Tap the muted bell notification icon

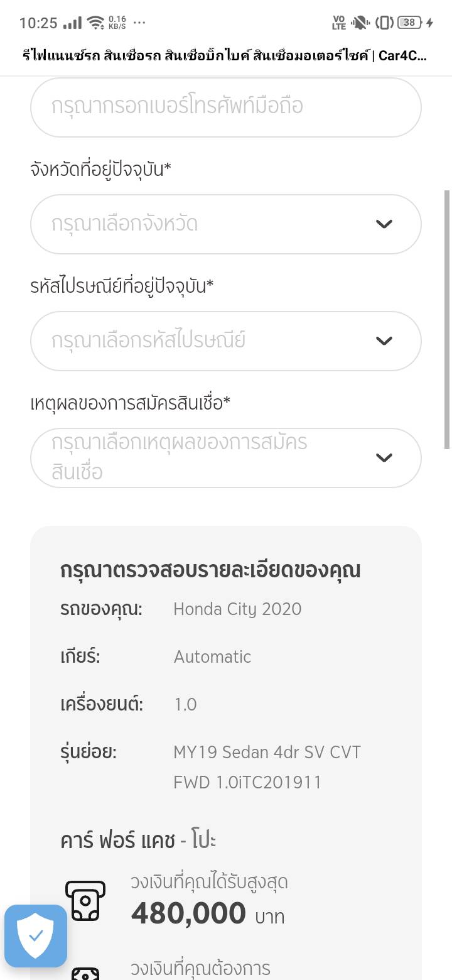(360, 23)
